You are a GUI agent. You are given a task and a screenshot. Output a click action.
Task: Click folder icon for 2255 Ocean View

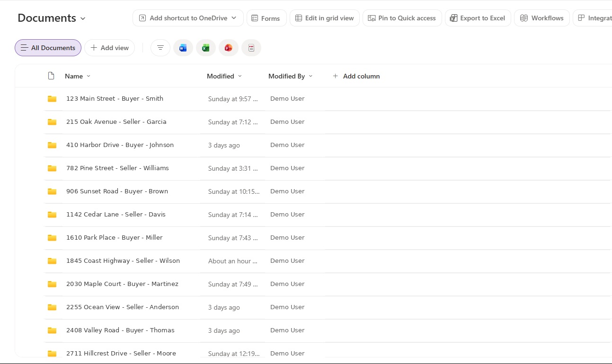point(52,307)
